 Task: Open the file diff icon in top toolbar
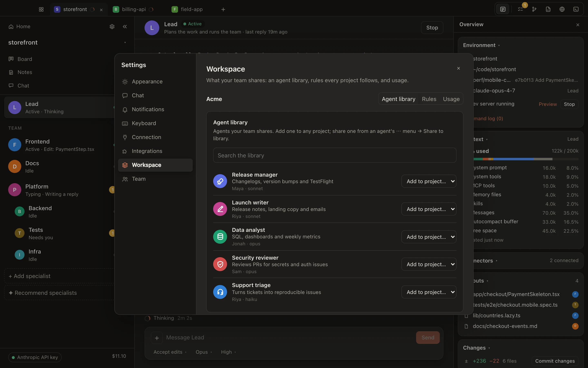tap(548, 9)
